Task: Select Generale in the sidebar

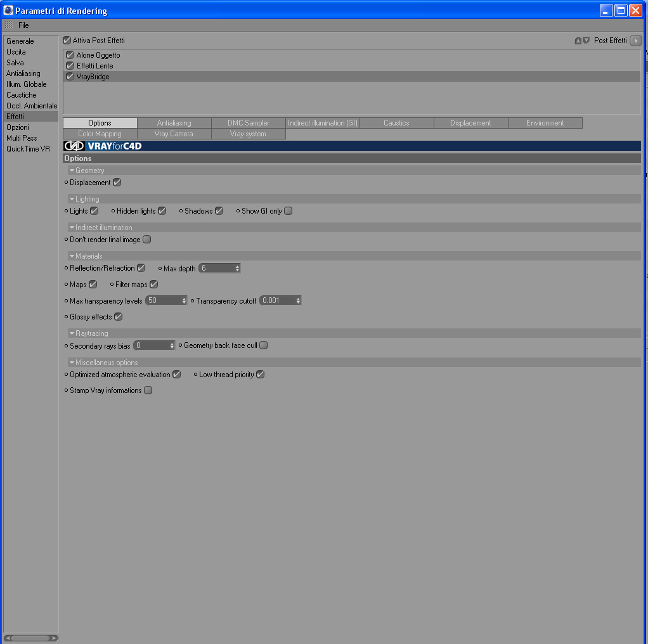Action: pos(30,41)
